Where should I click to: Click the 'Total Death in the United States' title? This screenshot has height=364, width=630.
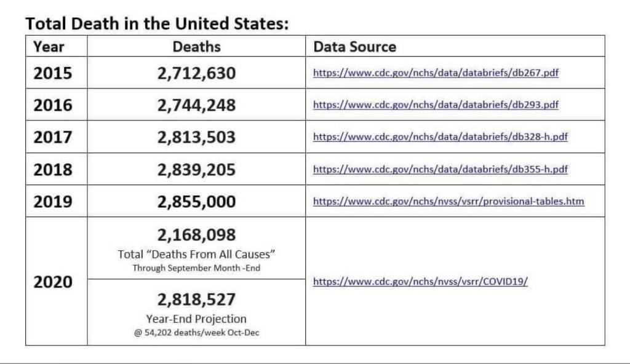click(157, 24)
